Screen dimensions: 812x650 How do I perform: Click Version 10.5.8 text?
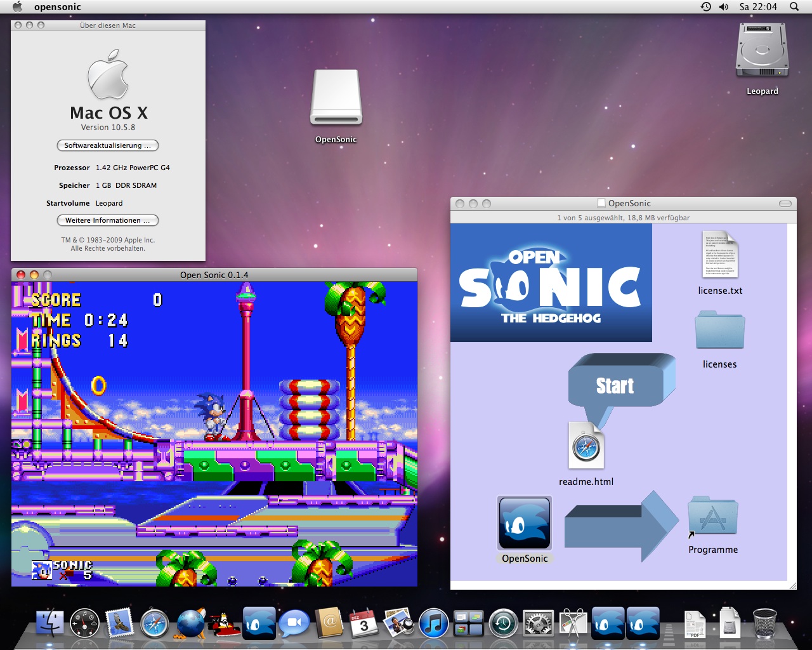(x=108, y=128)
